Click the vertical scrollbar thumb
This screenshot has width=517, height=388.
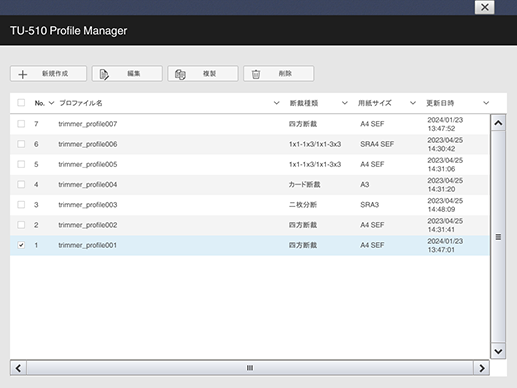[x=498, y=237]
